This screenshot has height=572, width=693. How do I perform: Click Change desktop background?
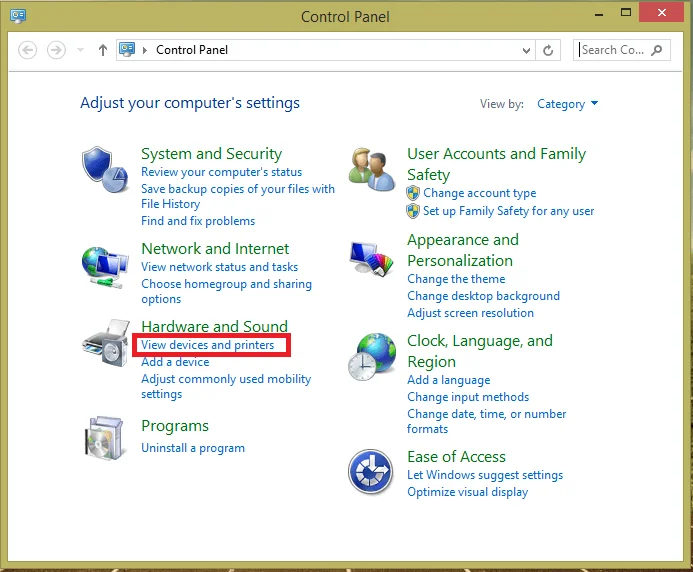(484, 296)
